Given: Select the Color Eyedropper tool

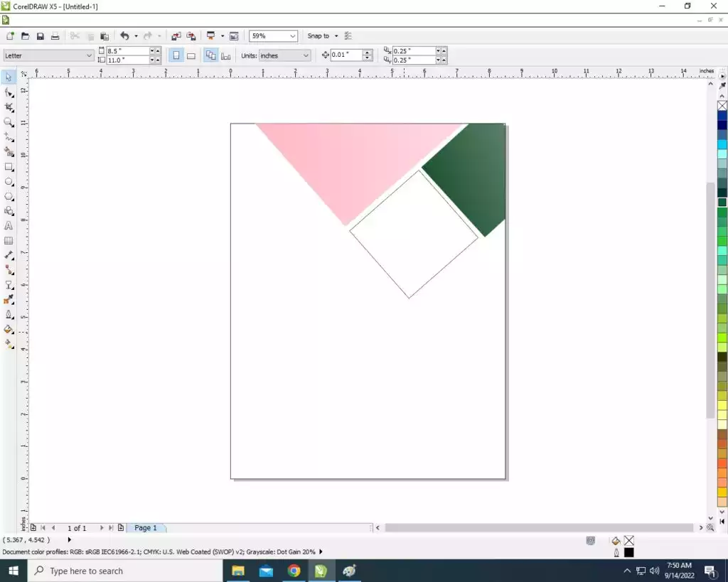Looking at the screenshot, I should [x=9, y=301].
